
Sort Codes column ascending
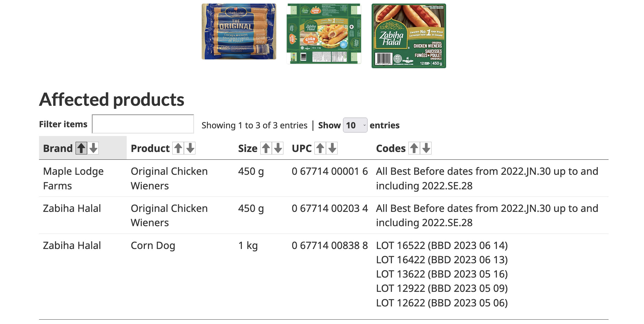pos(414,148)
